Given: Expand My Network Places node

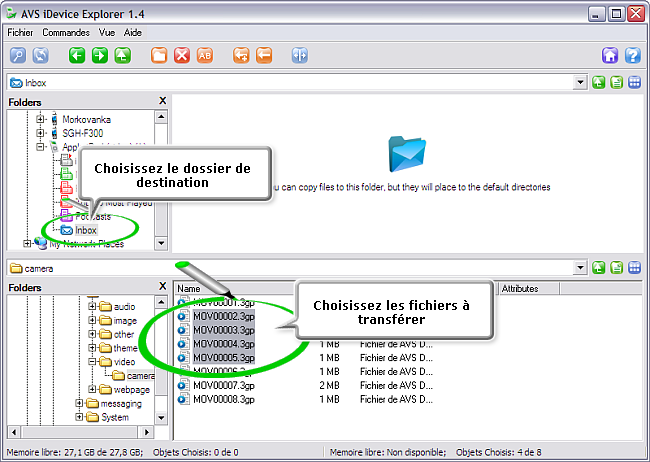Looking at the screenshot, I should (x=27, y=243).
